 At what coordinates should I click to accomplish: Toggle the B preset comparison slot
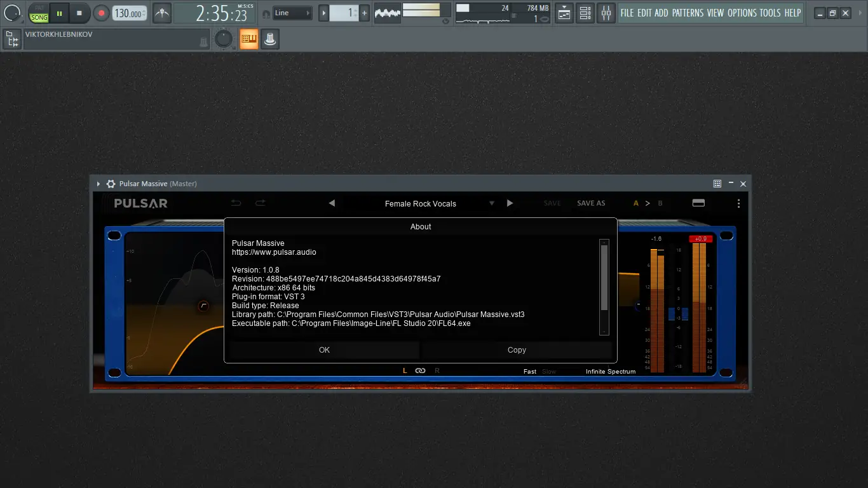pos(660,203)
